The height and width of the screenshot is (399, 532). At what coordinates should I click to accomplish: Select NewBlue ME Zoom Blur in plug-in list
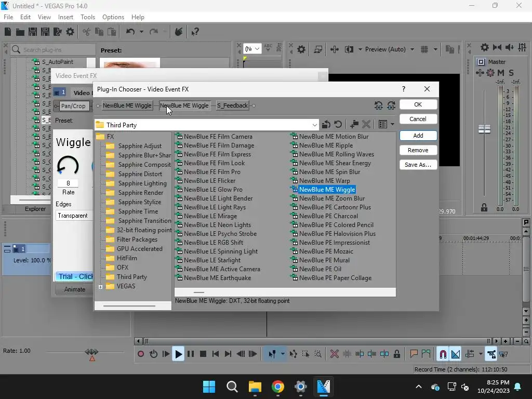click(332, 198)
